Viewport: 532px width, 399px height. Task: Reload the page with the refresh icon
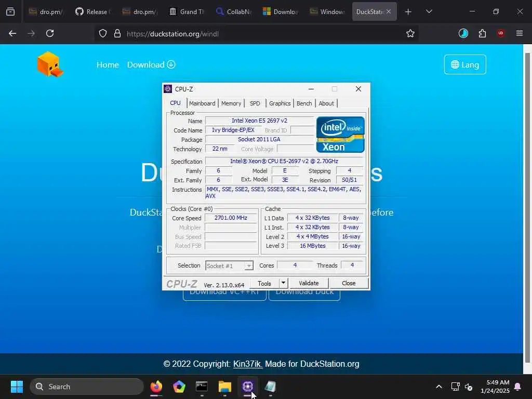click(x=50, y=33)
